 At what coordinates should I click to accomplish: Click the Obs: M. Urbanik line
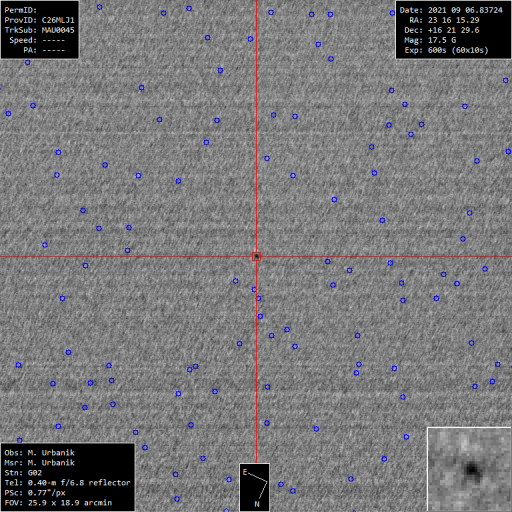[x=39, y=453]
